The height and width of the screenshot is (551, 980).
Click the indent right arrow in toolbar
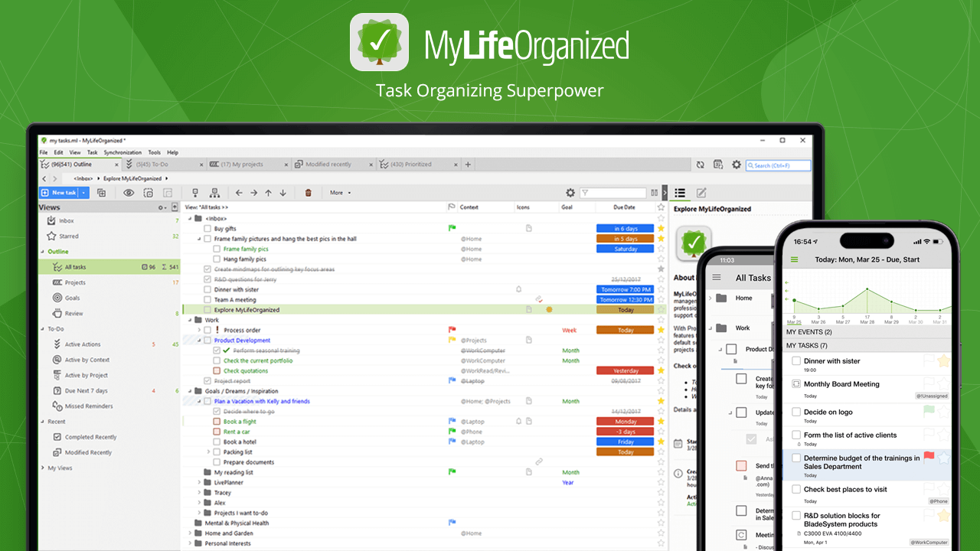pyautogui.click(x=253, y=193)
